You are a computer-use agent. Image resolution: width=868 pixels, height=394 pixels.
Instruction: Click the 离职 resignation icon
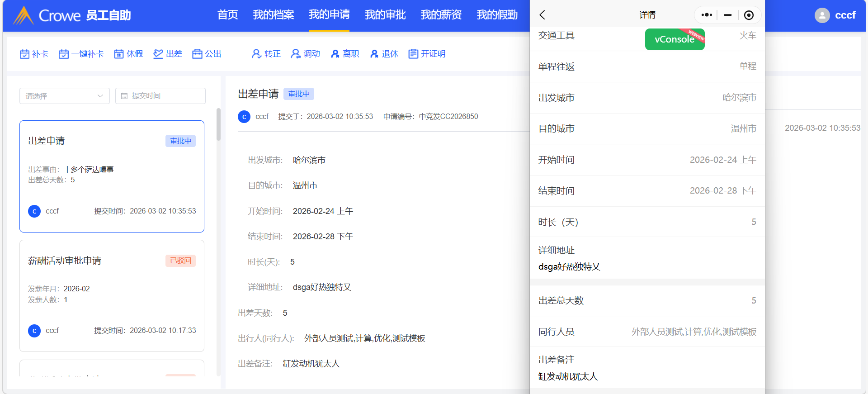(x=335, y=54)
